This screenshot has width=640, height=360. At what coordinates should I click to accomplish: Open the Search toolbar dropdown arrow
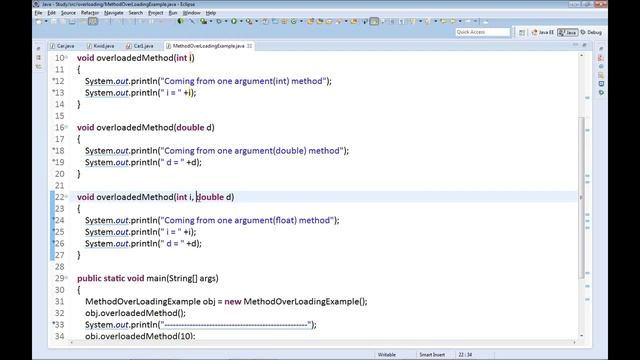346,21
